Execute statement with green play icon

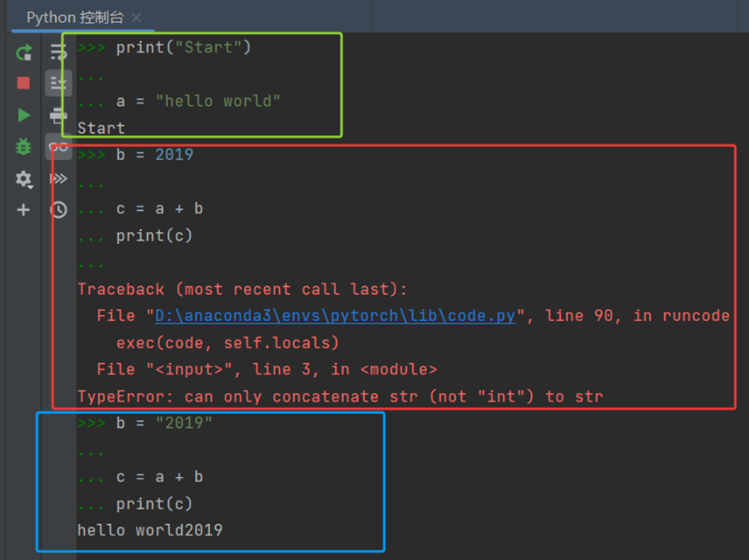click(x=24, y=115)
